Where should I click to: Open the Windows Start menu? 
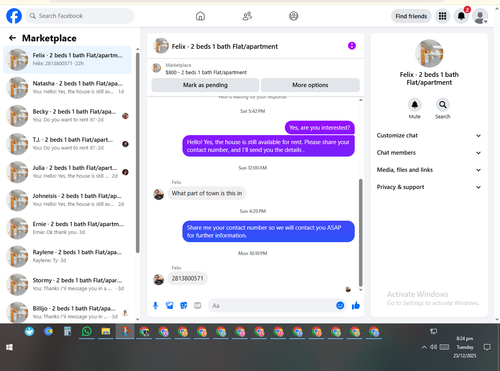click(9, 347)
